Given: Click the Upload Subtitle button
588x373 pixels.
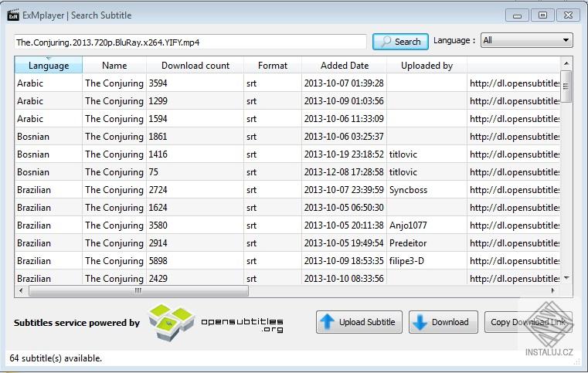Looking at the screenshot, I should coord(359,322).
